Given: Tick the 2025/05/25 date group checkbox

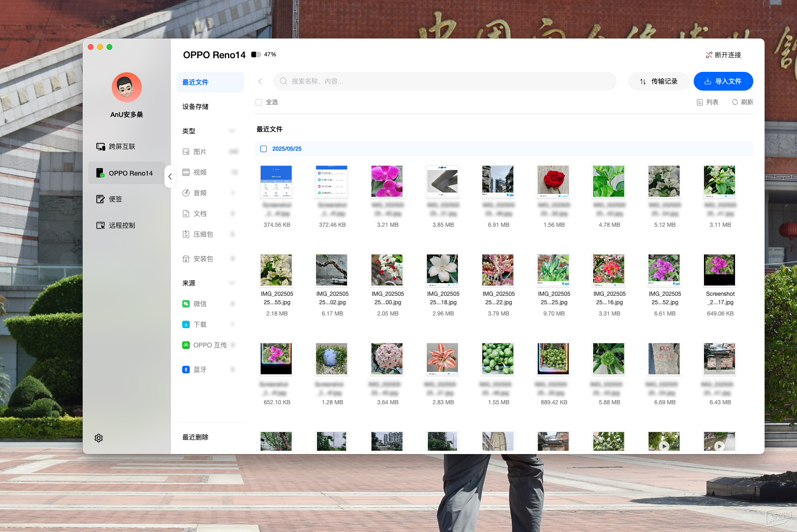Looking at the screenshot, I should [x=263, y=149].
